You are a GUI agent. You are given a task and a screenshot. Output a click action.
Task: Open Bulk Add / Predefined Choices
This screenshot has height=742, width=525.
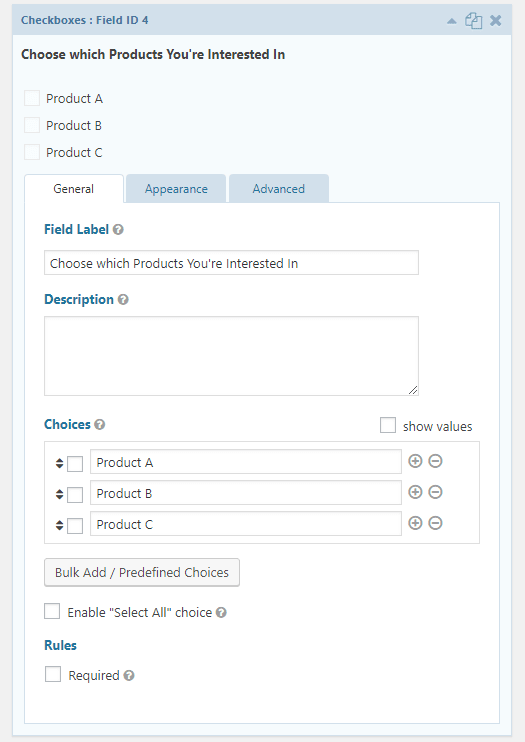(x=142, y=573)
